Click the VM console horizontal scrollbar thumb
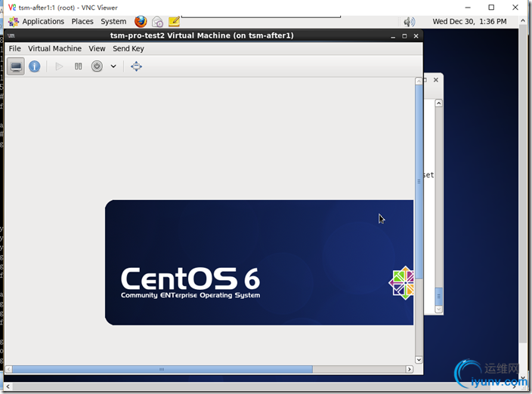Viewport: 532px width, 394px height. (162, 369)
